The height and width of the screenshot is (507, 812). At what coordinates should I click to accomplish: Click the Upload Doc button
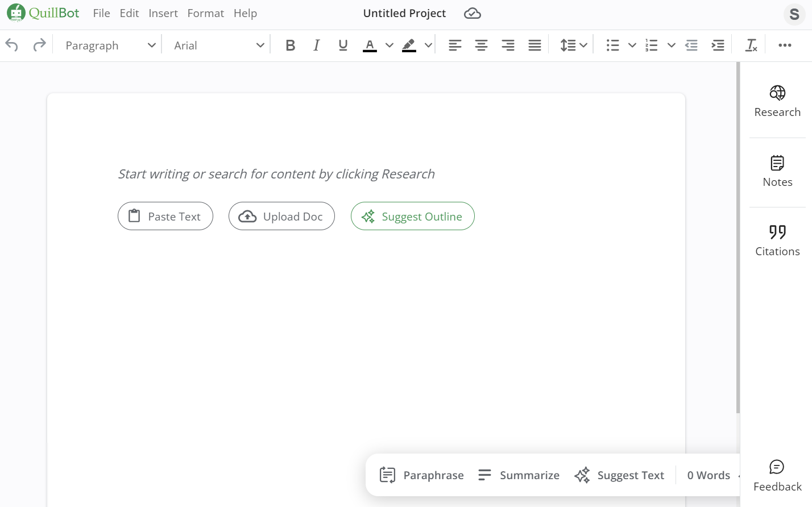pyautogui.click(x=281, y=216)
